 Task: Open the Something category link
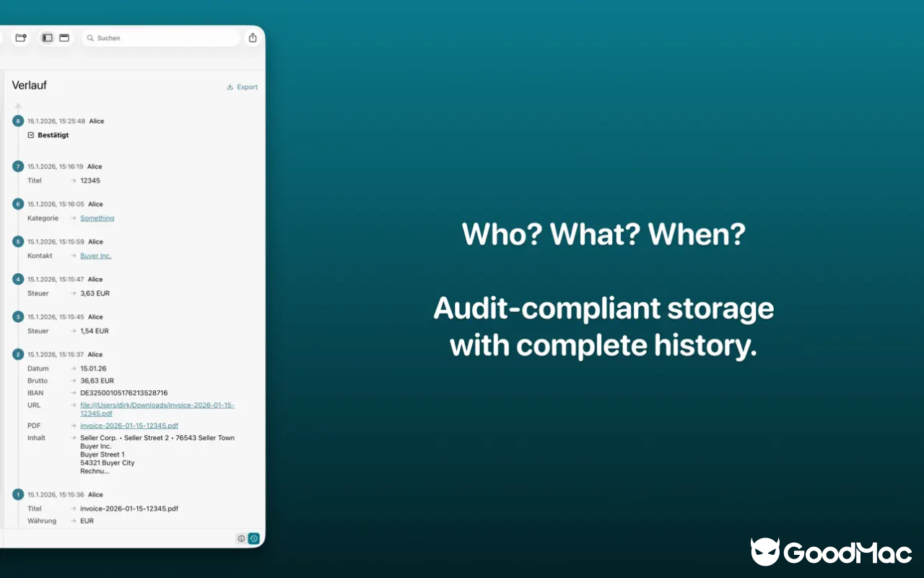click(97, 218)
